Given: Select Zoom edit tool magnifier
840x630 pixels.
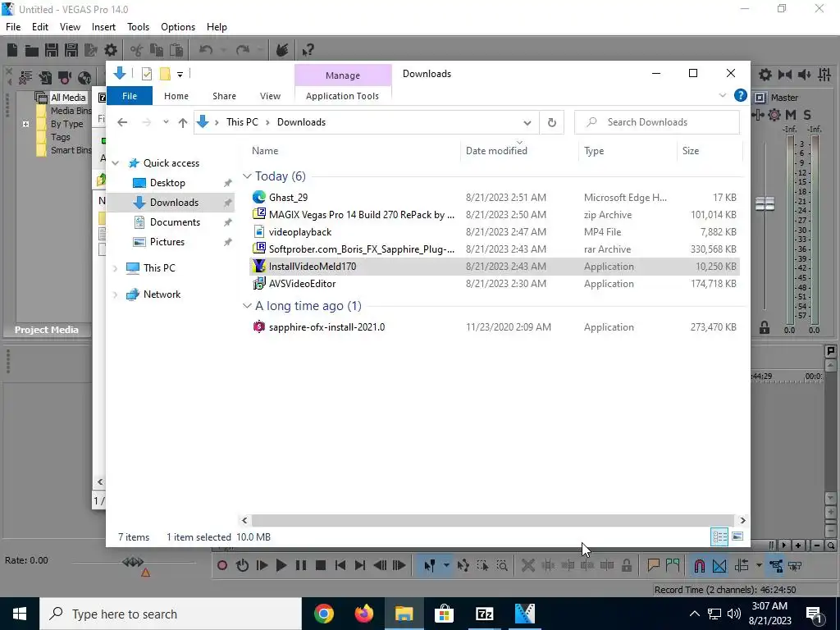Looking at the screenshot, I should 503,565.
